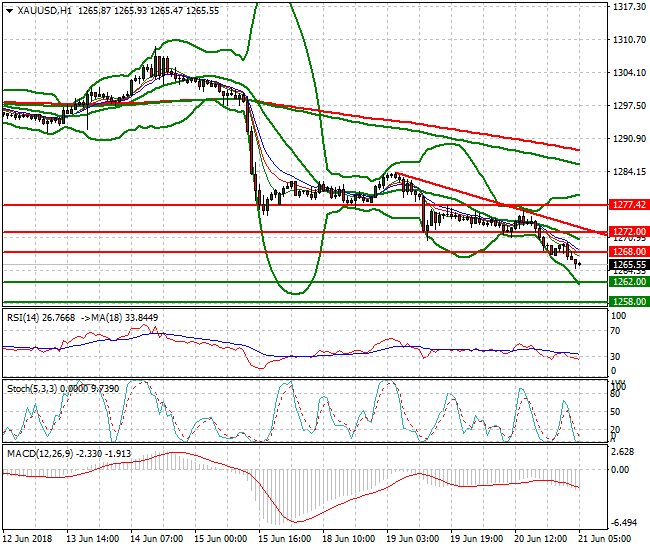The image size is (650, 550).
Task: Click the RSI scale value 70
Action: pyautogui.click(x=617, y=334)
